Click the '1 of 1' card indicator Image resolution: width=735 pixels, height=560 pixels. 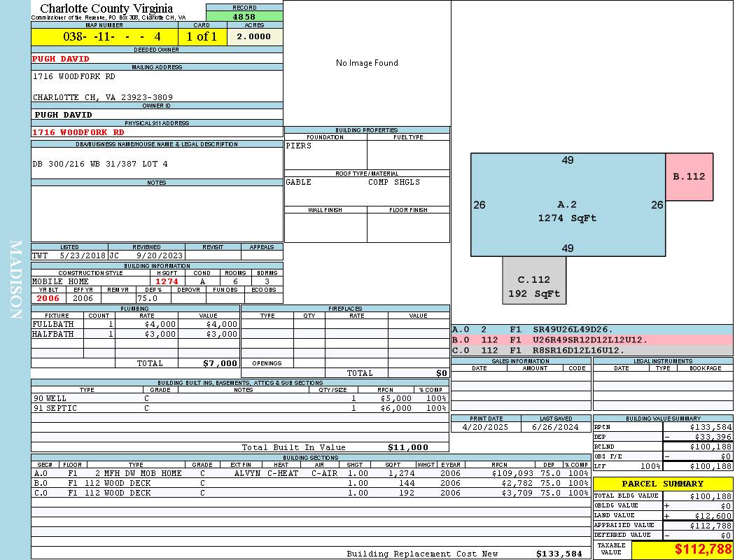[202, 36]
